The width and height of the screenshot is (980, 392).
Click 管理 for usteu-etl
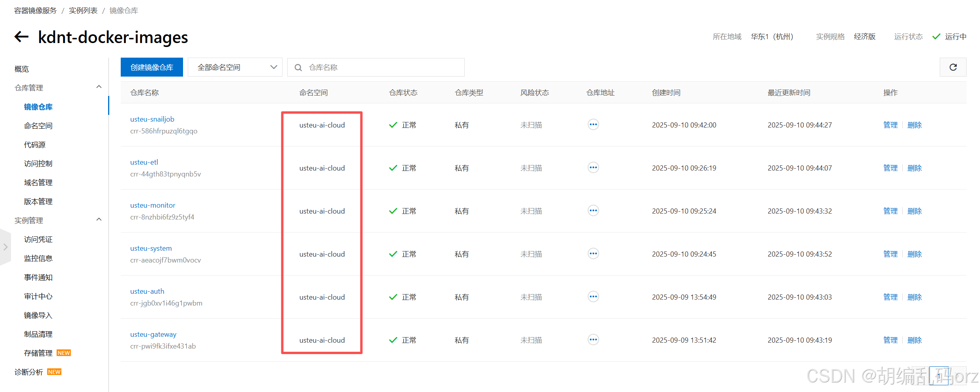point(890,168)
